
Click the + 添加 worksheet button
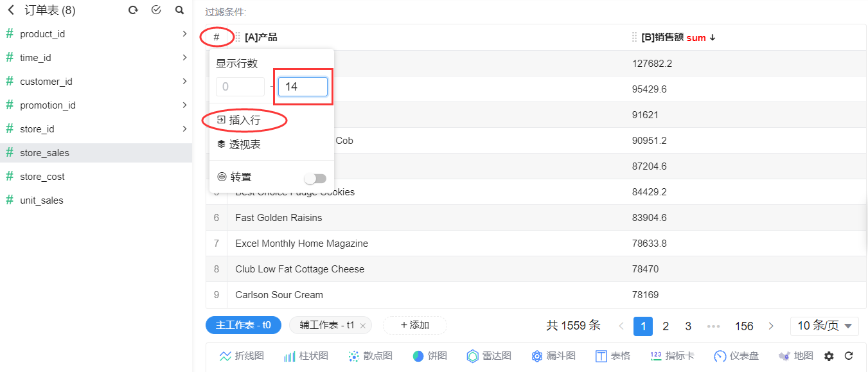(x=415, y=325)
